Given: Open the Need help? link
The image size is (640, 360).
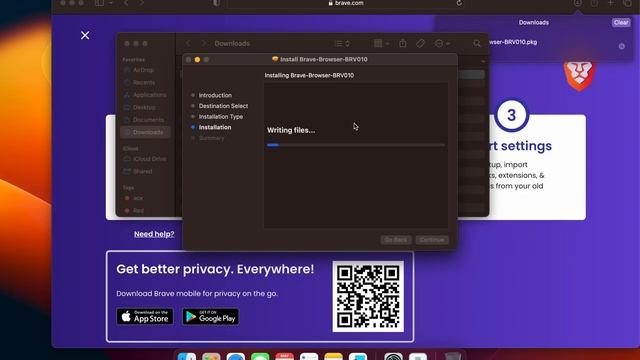Looking at the screenshot, I should (x=154, y=234).
